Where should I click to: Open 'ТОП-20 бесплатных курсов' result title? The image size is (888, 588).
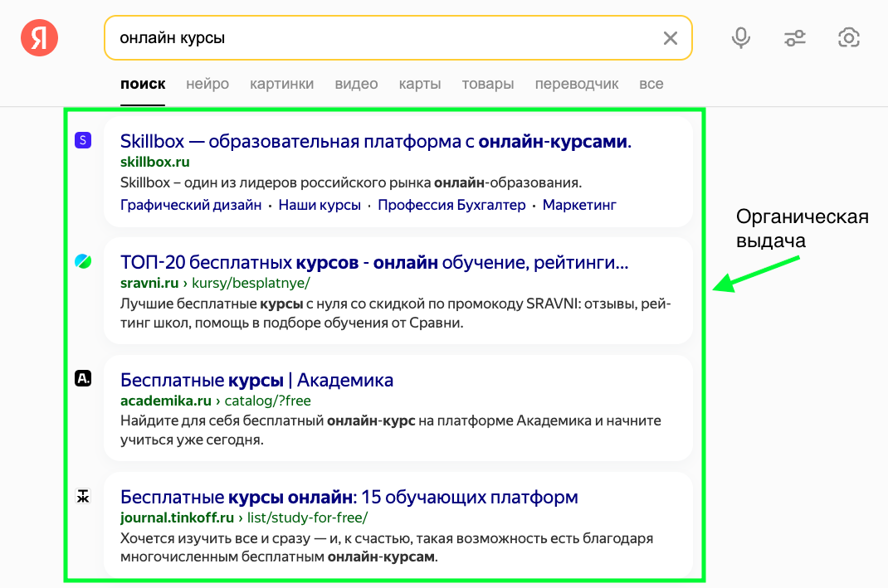click(x=374, y=263)
